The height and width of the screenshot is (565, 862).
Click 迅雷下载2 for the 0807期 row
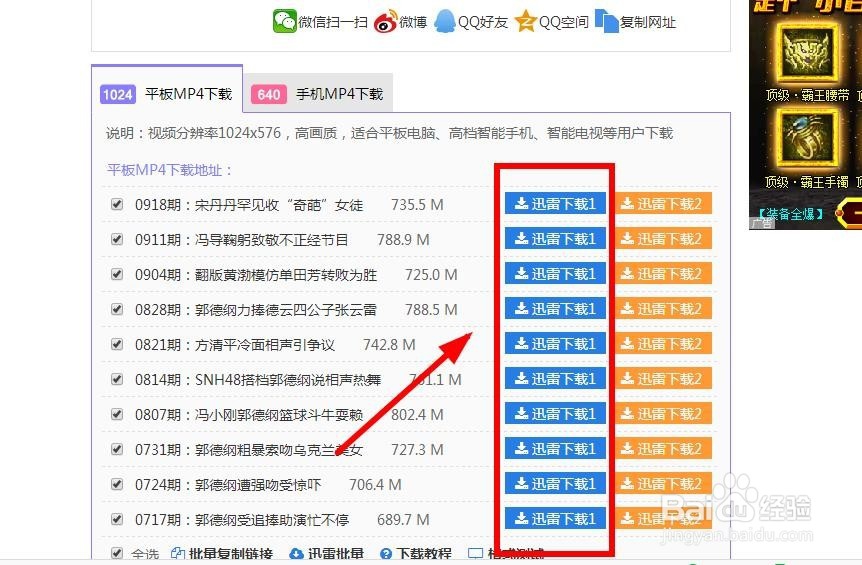[664, 414]
